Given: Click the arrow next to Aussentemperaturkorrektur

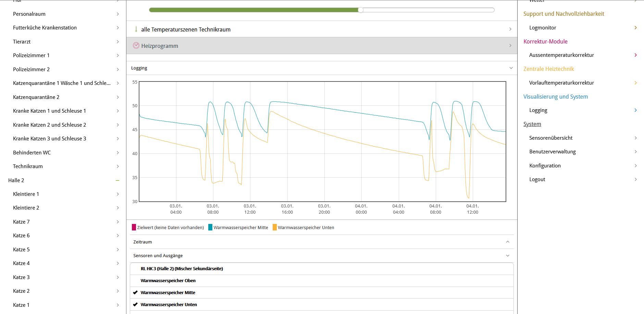Looking at the screenshot, I should pyautogui.click(x=635, y=55).
